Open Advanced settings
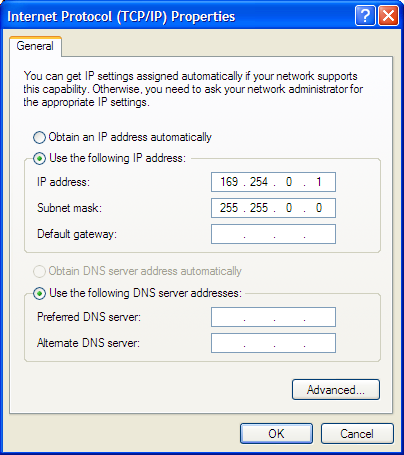Image resolution: width=404 pixels, height=455 pixels. (x=336, y=389)
